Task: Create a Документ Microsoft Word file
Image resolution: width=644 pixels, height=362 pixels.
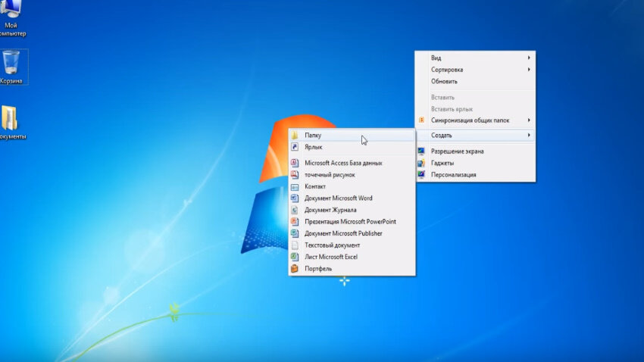Action: tap(352, 198)
